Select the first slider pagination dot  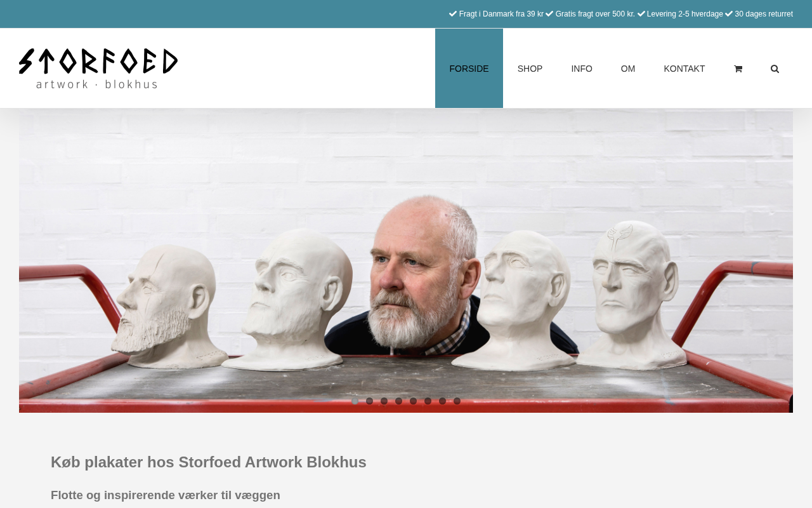(x=355, y=401)
